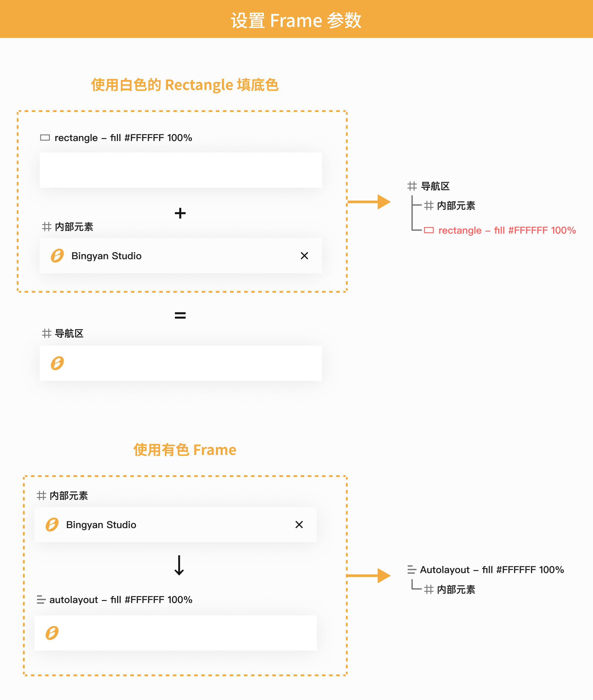Click the rectangle icon beside top-left rectangle label

(45, 138)
